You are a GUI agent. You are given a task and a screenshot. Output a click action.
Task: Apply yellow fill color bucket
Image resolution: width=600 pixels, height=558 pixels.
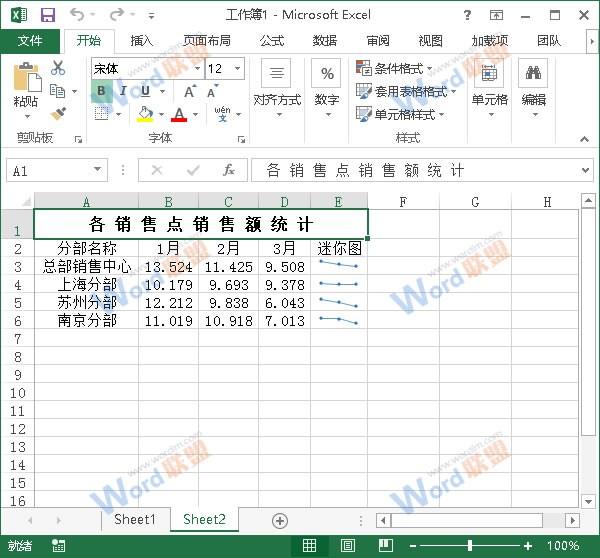[145, 114]
